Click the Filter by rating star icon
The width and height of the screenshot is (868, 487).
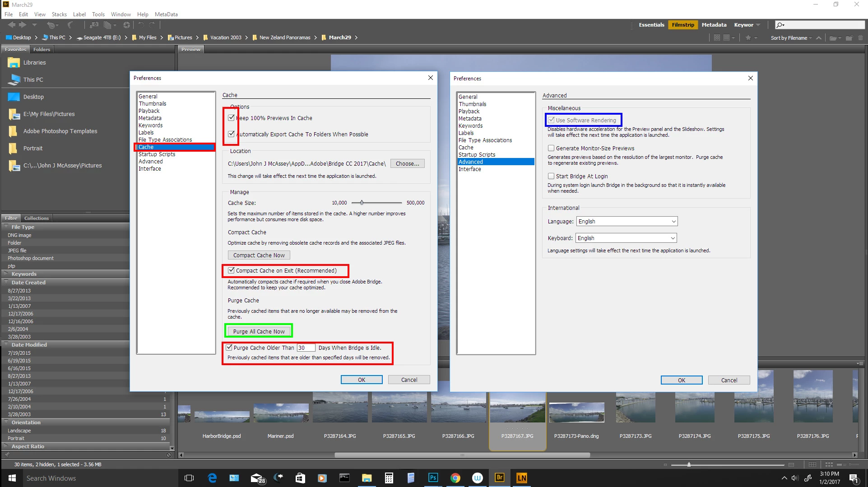pyautogui.click(x=748, y=37)
